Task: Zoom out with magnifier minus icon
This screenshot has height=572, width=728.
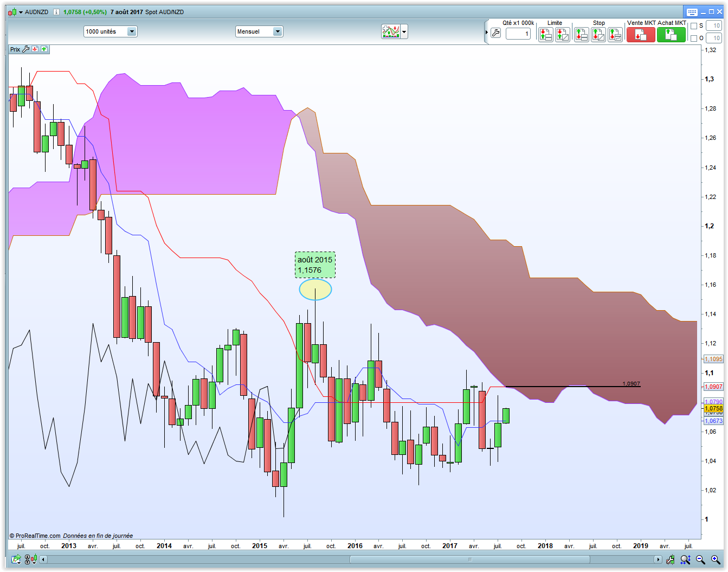Action: [x=700, y=560]
